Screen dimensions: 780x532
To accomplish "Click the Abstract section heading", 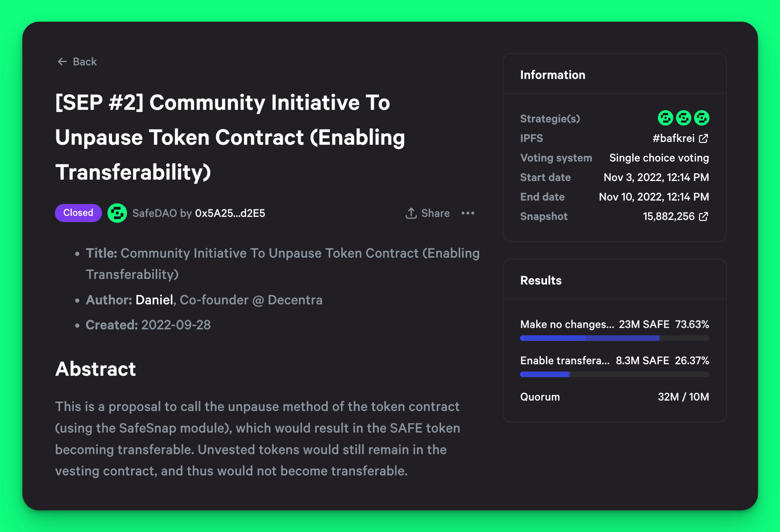I will point(95,369).
